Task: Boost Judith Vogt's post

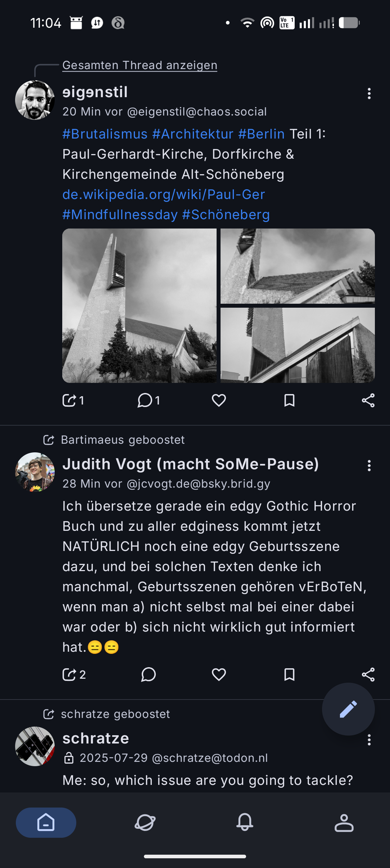Action: (69, 674)
